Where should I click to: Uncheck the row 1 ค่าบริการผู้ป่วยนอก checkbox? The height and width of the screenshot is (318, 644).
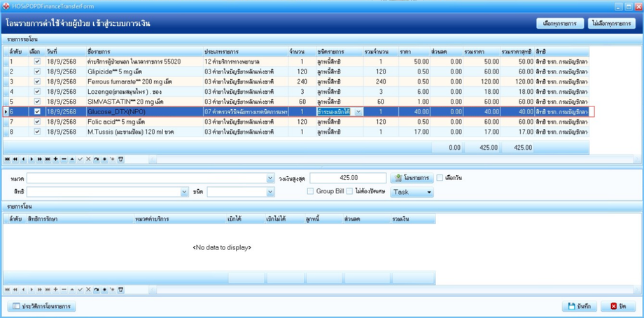pos(37,61)
